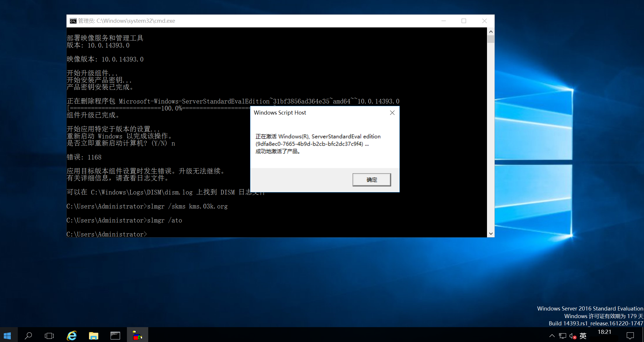Select the Windows Script Host taskbar icon
This screenshot has width=644, height=342.
click(x=137, y=336)
